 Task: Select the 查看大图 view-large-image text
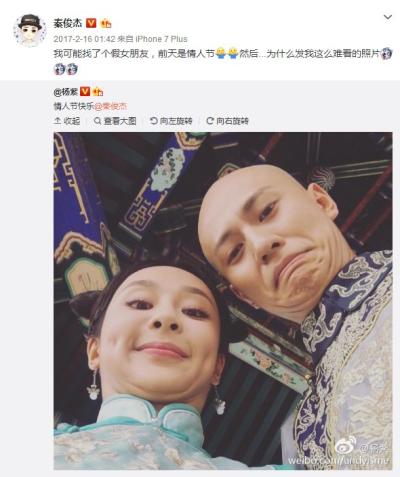(x=120, y=121)
